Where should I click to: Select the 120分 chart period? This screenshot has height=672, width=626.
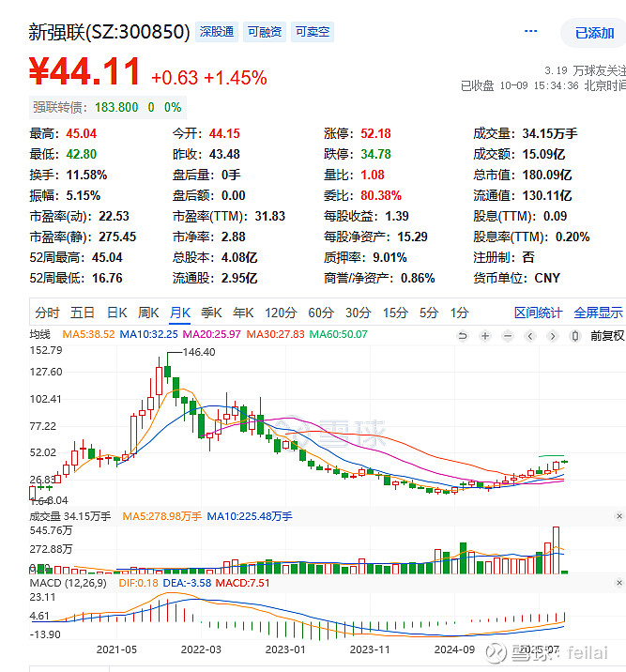pyautogui.click(x=281, y=313)
